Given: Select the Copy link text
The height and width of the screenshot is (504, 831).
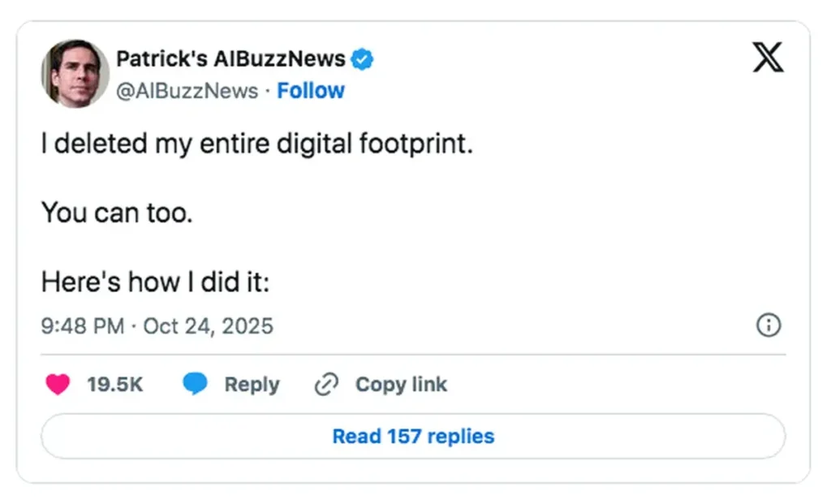Looking at the screenshot, I should [x=401, y=385].
